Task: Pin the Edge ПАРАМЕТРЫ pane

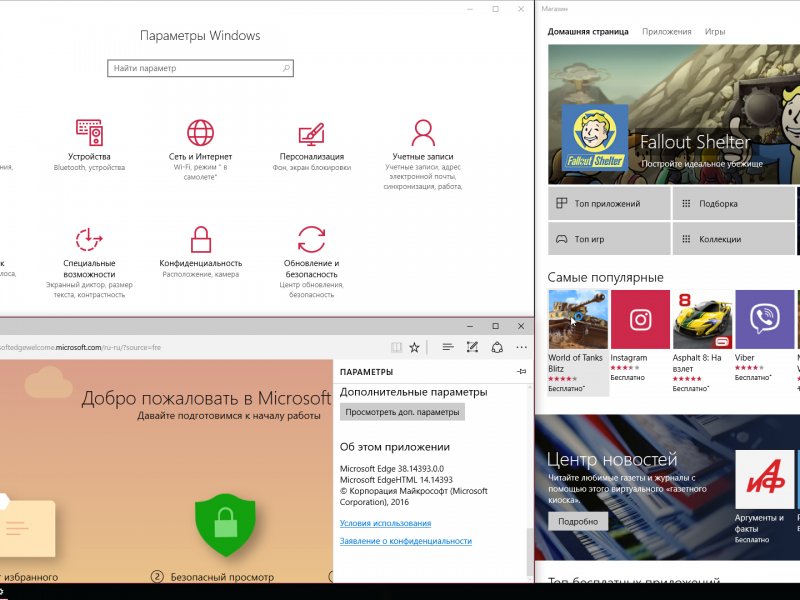Action: coord(521,371)
